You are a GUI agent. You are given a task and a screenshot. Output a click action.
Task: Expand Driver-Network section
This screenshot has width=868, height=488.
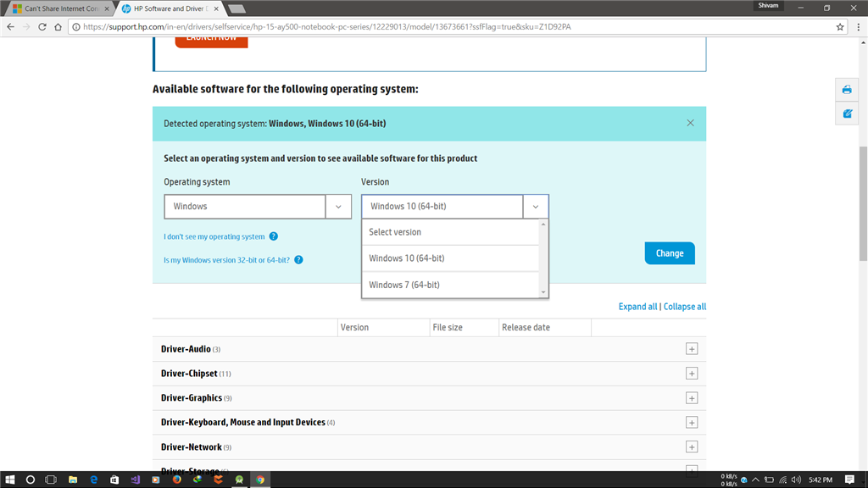692,447
